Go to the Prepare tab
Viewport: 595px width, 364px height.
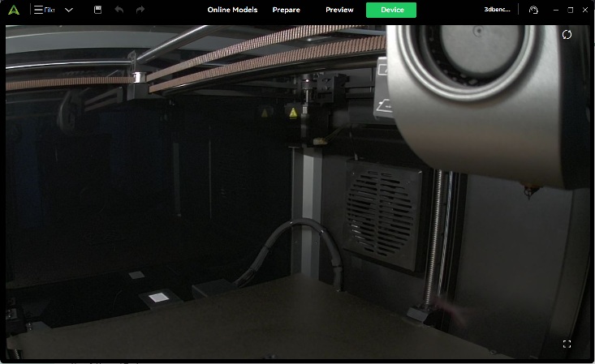(286, 10)
